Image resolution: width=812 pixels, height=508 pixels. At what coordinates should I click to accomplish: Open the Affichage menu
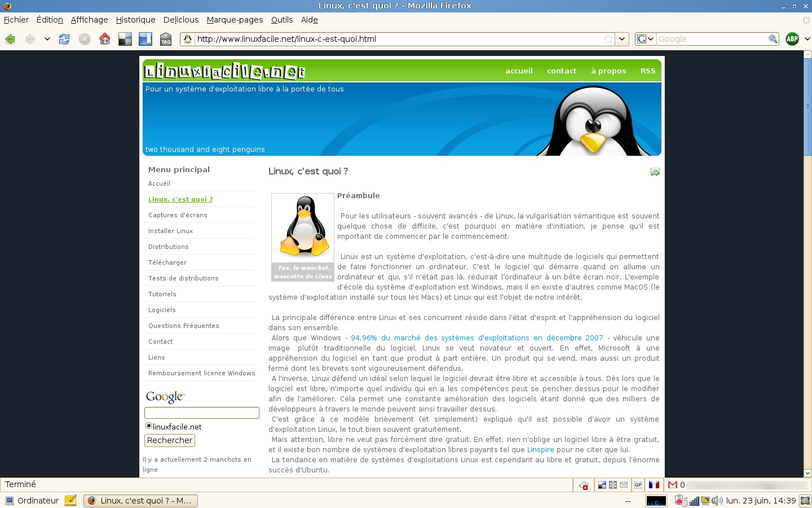click(89, 20)
